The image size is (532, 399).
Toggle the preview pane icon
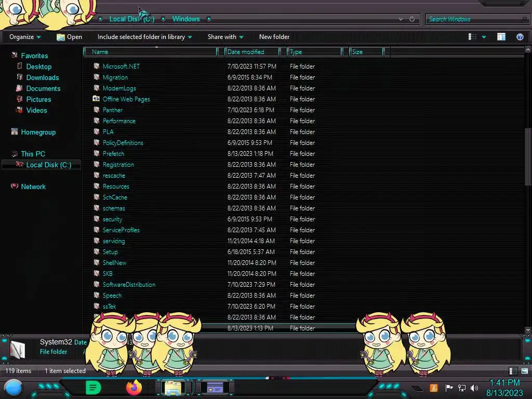[501, 37]
